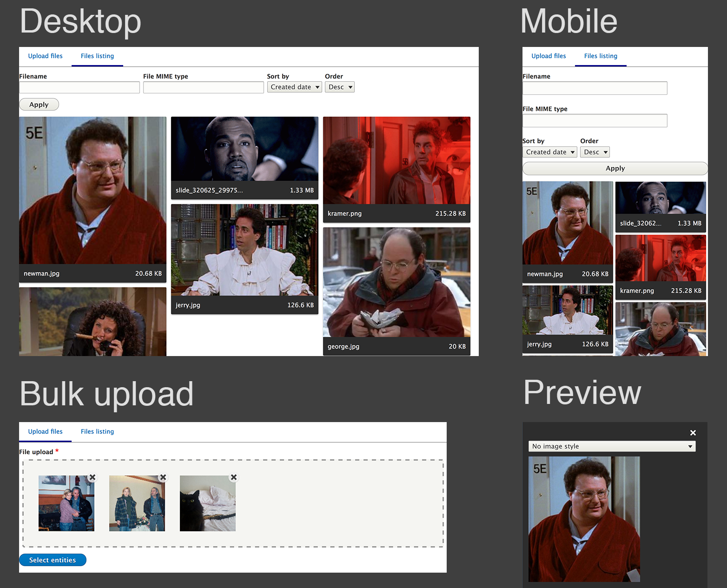Viewport: 727px width, 588px height.
Task: Focus the desktop Filename input field
Action: tap(79, 87)
